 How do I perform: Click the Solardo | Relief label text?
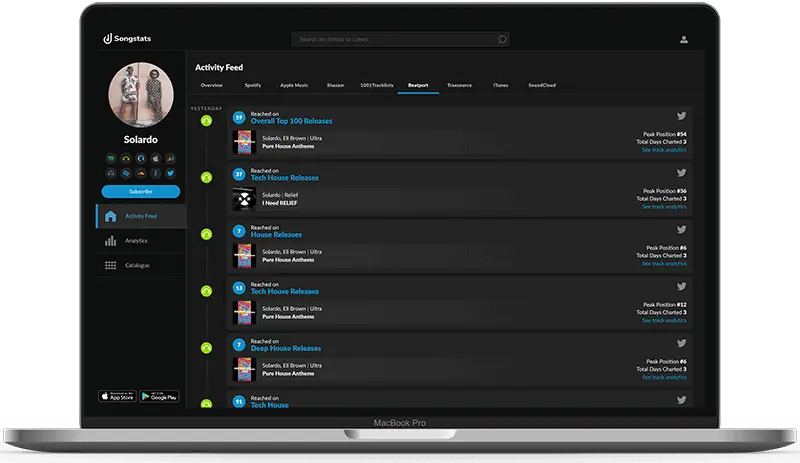(x=280, y=195)
